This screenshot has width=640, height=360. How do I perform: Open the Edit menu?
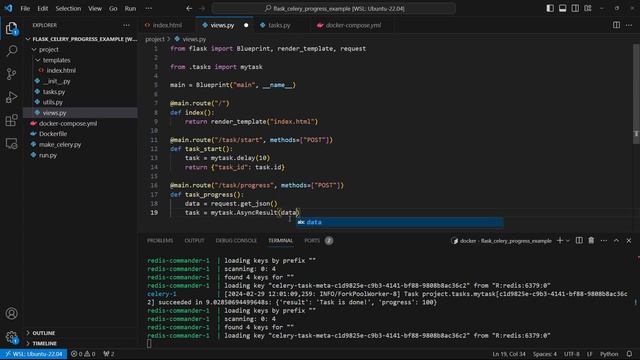(x=42, y=8)
